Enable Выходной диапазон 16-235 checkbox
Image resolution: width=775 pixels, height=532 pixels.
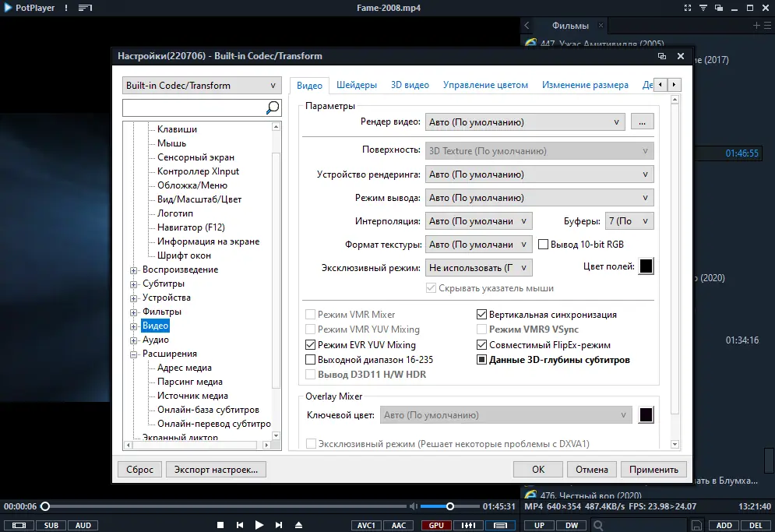click(x=311, y=359)
